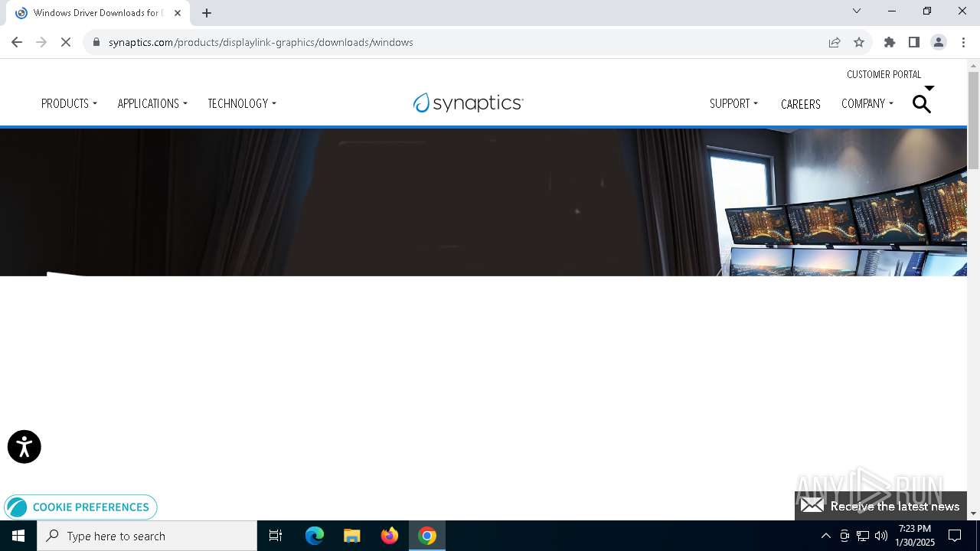980x551 pixels.
Task: Click the page vertical scrollbar
Action: (x=973, y=120)
